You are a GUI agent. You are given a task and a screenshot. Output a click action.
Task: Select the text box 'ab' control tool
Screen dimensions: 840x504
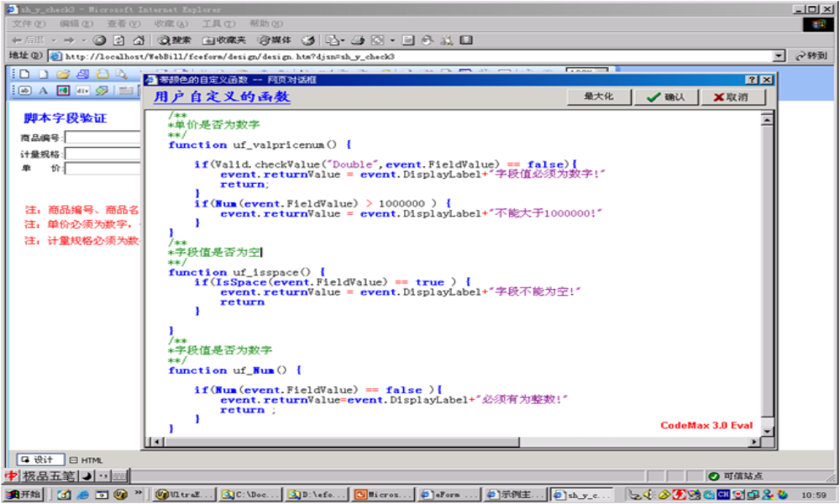tap(24, 91)
